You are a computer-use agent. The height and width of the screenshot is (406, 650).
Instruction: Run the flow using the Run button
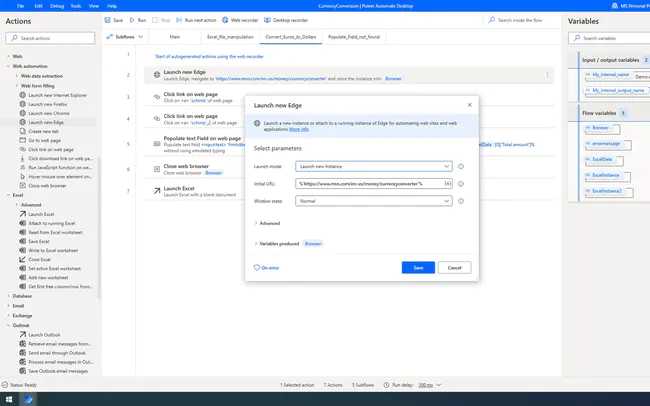140,19
